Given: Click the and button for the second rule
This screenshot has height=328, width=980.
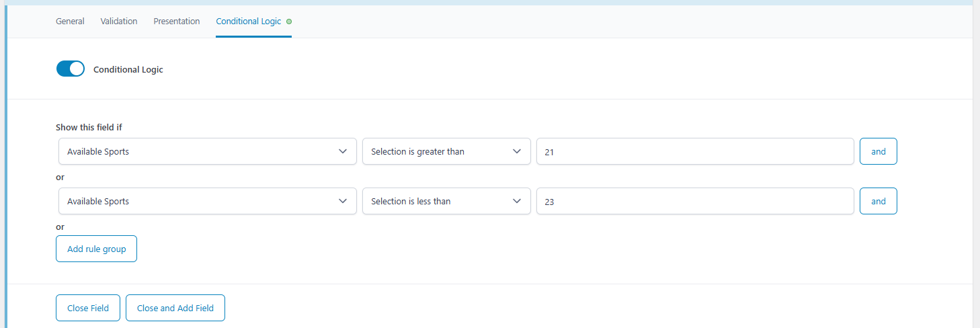Looking at the screenshot, I should (x=879, y=201).
